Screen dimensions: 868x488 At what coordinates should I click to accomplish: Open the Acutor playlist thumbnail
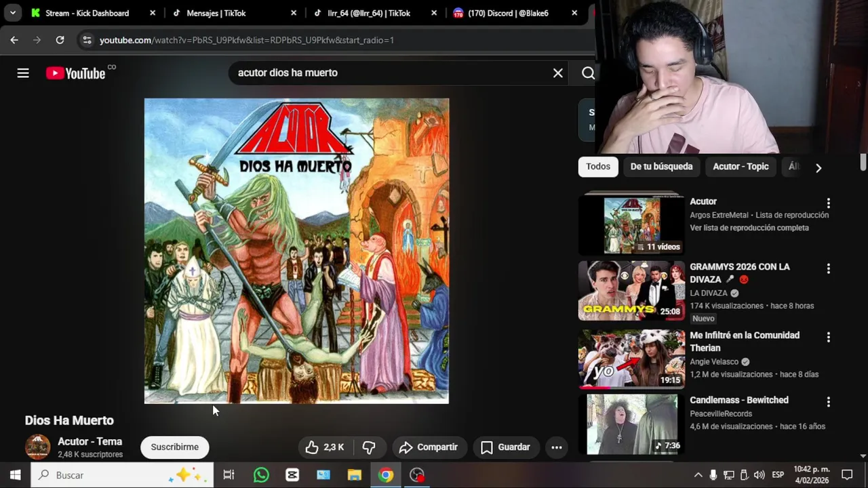pos(632,225)
